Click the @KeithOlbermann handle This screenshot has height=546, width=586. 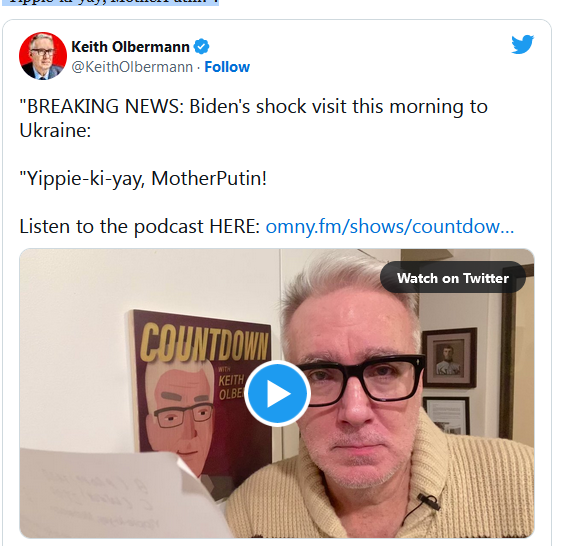[132, 67]
